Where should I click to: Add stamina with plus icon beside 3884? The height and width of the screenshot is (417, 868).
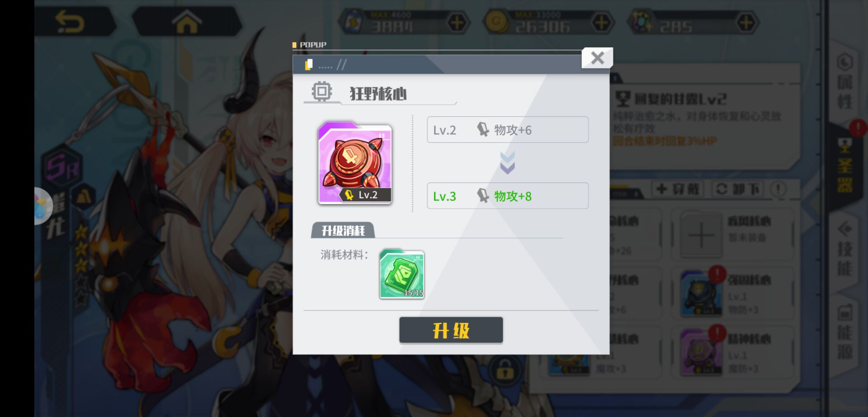click(457, 23)
